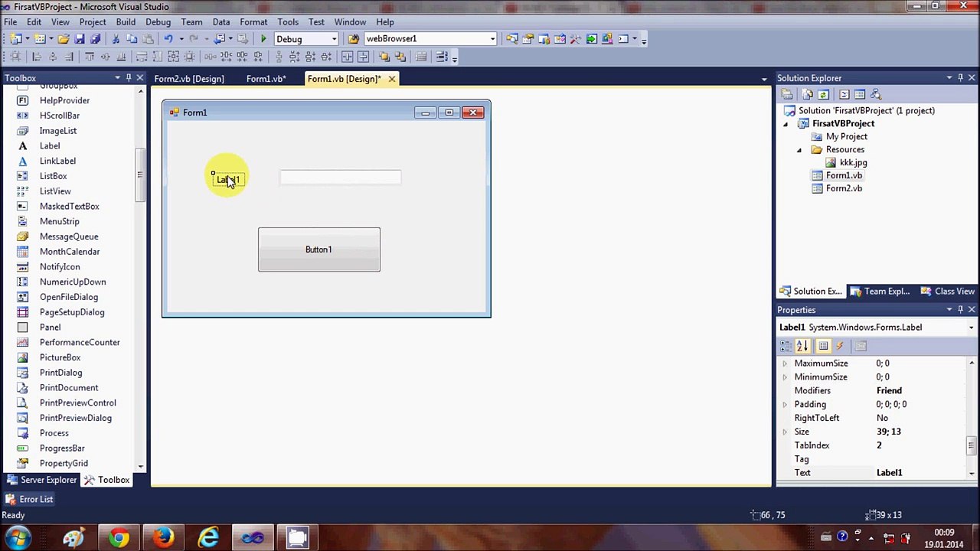Toggle auto-hide pin on Solution Explorer
The image size is (980, 551).
coord(960,77)
